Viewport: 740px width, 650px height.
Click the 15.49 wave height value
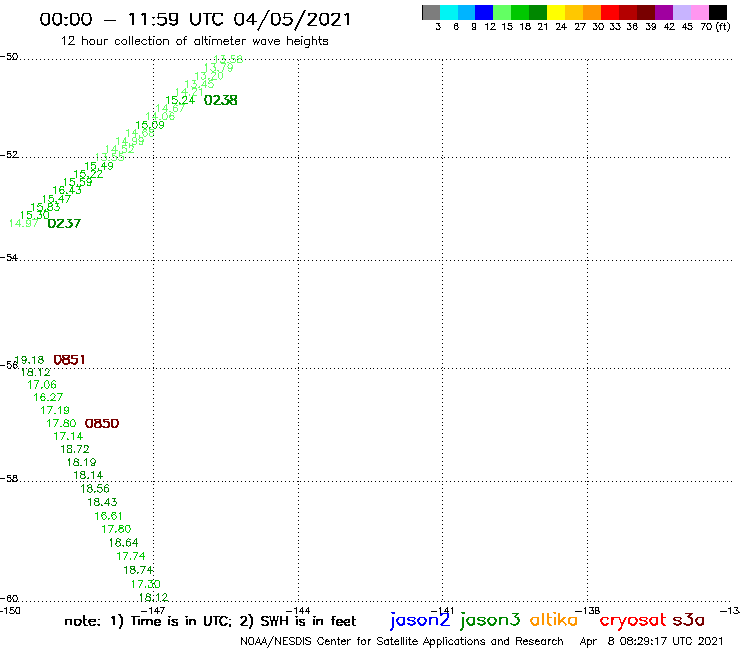(99, 166)
